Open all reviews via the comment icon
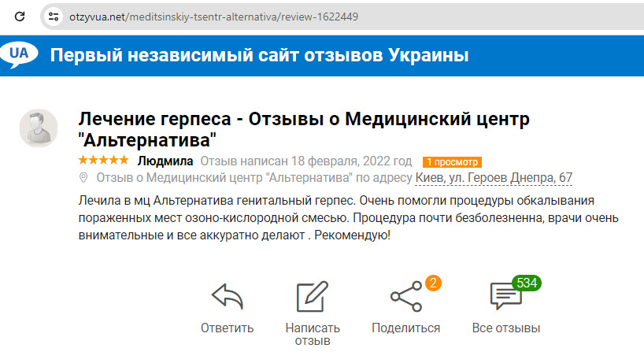Image resolution: width=644 pixels, height=363 pixels. pyautogui.click(x=505, y=297)
